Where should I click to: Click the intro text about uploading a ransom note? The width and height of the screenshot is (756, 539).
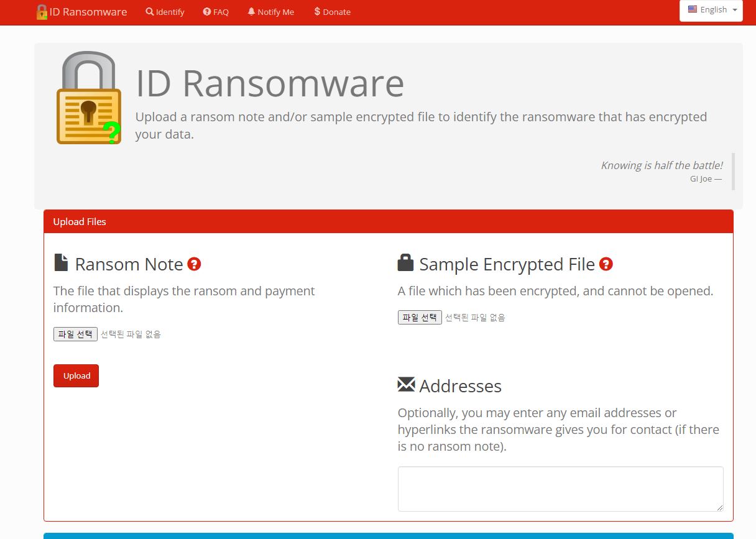point(421,126)
